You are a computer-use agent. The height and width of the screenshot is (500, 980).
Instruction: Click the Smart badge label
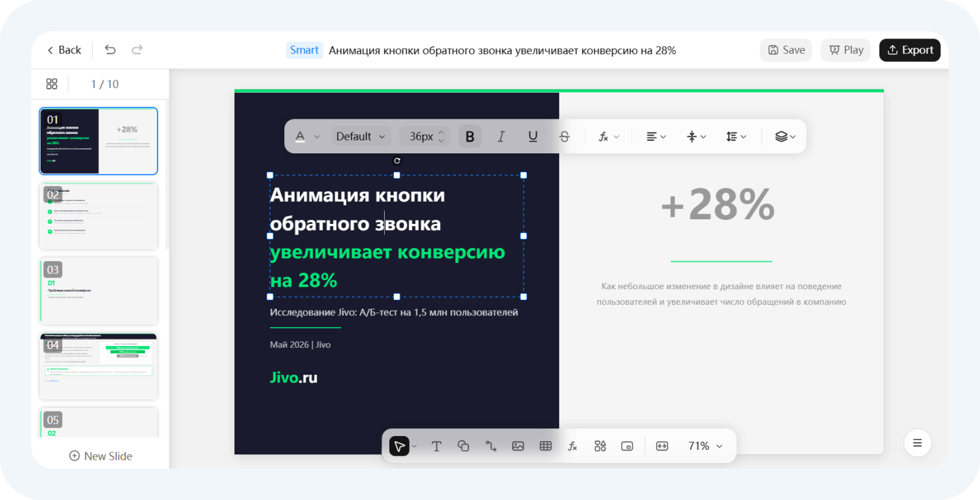point(304,50)
